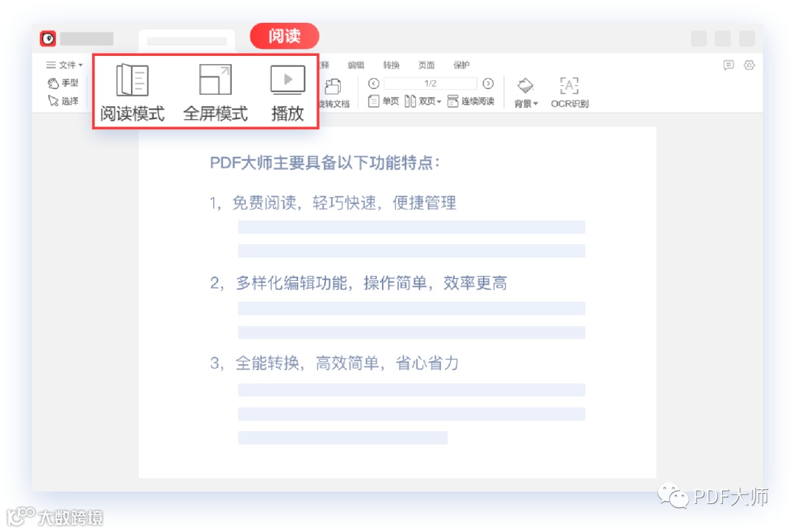This screenshot has width=795, height=532.
Task: Click the red 阅读 tab
Action: (284, 36)
